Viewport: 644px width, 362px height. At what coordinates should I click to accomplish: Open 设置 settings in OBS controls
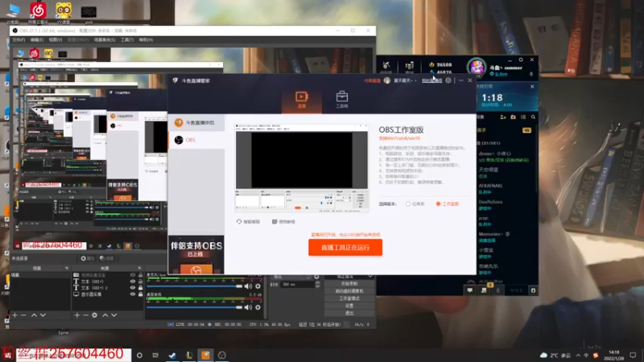(349, 306)
